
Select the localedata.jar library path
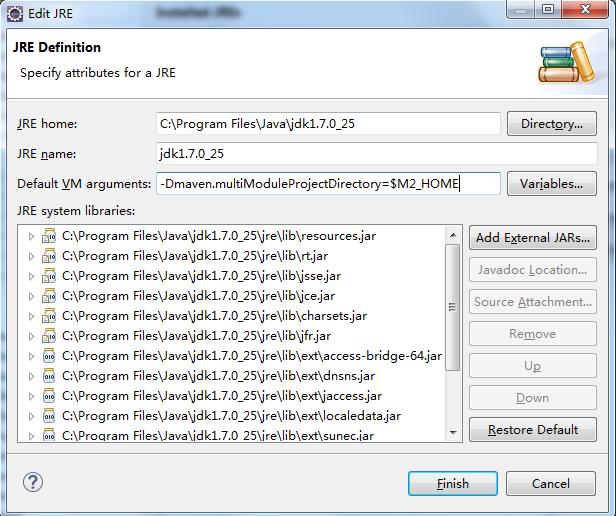point(231,416)
